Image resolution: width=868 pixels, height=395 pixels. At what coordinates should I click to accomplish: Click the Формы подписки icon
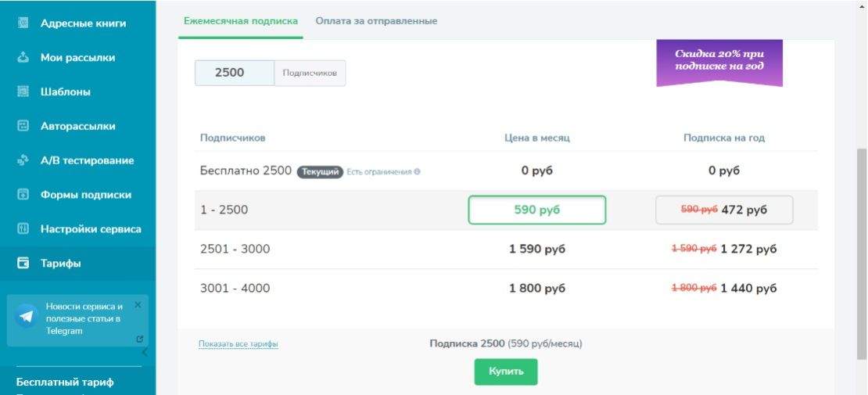coord(23,195)
